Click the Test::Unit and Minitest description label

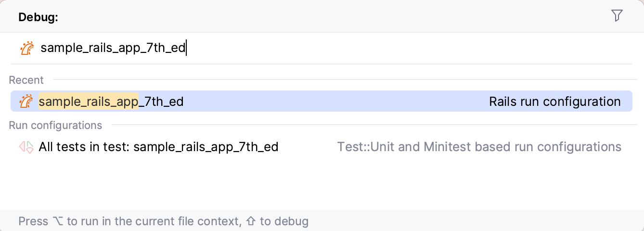click(479, 147)
